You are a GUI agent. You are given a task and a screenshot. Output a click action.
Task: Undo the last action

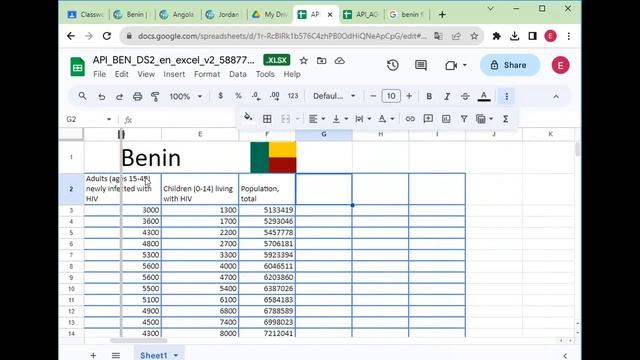pyautogui.click(x=102, y=97)
